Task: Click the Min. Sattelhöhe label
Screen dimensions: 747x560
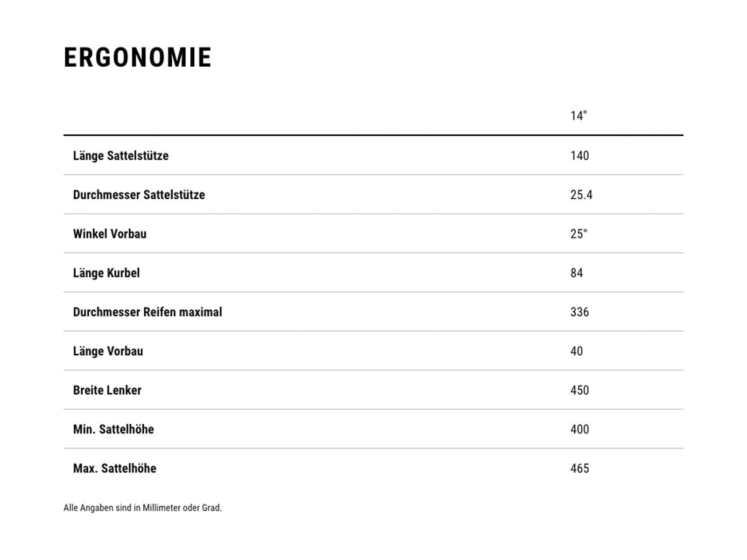Action: [113, 429]
